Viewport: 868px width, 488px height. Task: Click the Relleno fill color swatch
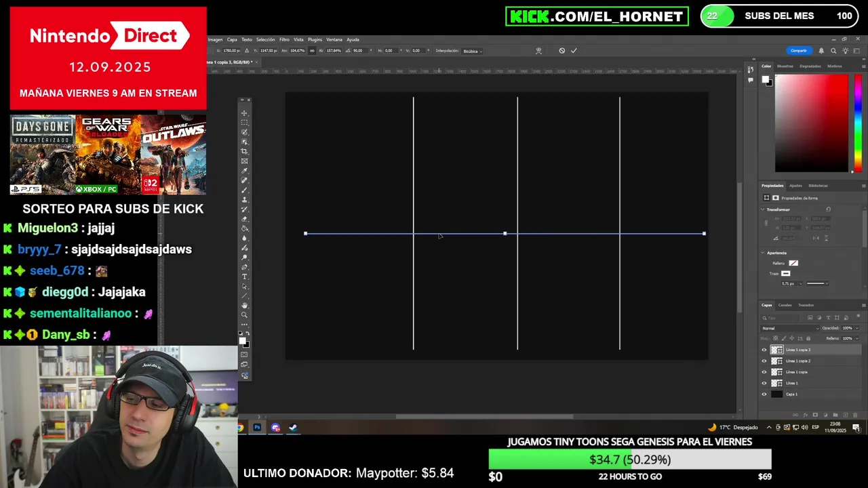(793, 263)
